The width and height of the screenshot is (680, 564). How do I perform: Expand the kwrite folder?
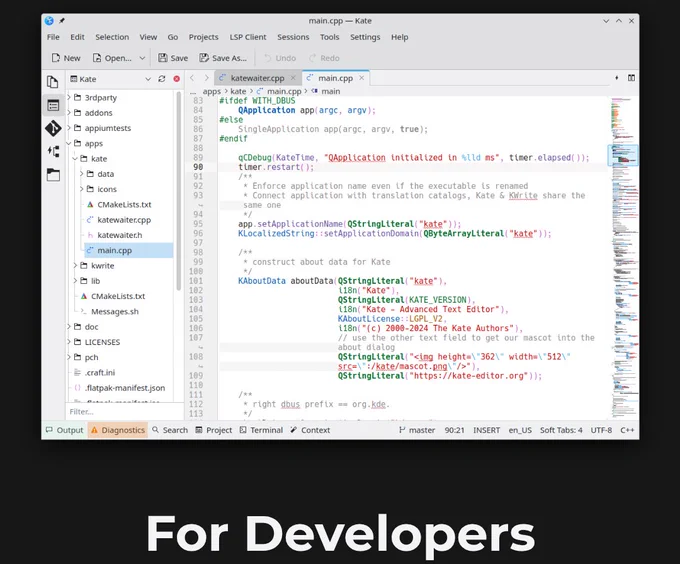[75, 265]
